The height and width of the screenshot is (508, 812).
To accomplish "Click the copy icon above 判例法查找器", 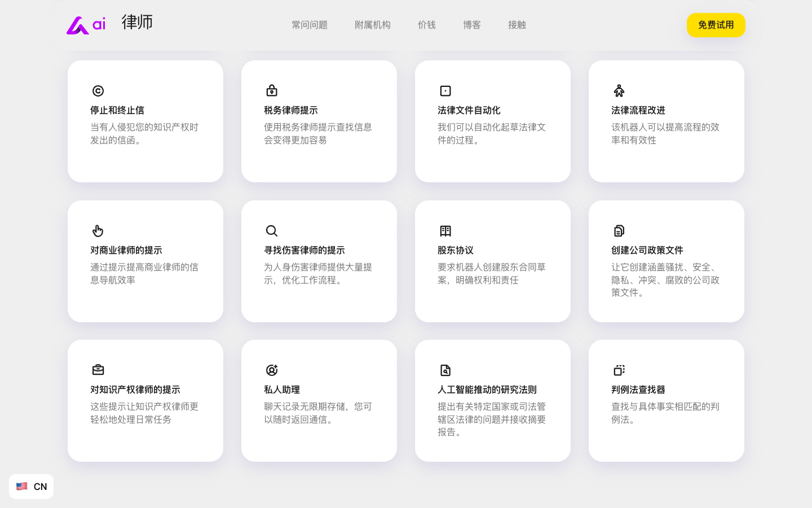I will click(x=619, y=370).
